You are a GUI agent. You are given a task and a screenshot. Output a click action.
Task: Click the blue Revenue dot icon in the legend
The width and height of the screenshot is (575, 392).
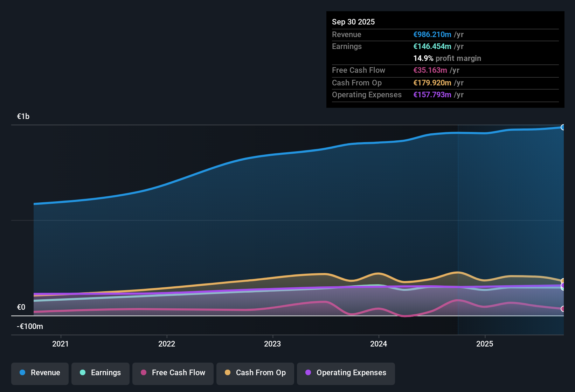22,373
